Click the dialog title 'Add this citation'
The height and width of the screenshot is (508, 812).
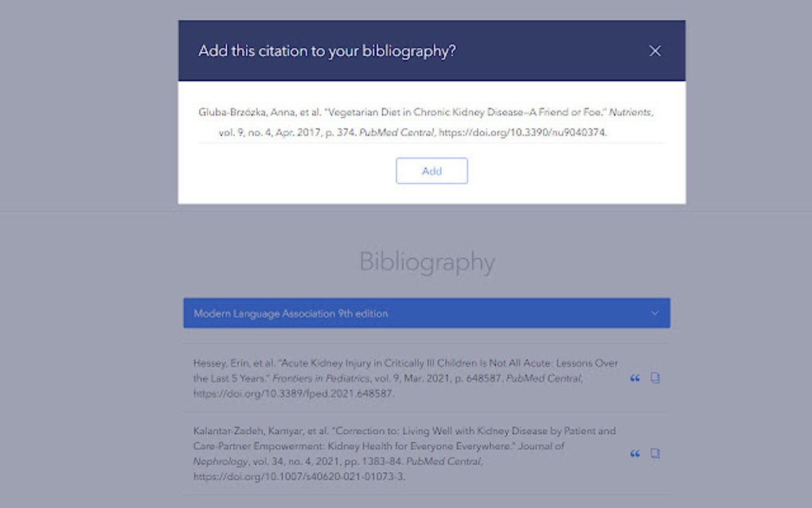pyautogui.click(x=326, y=51)
